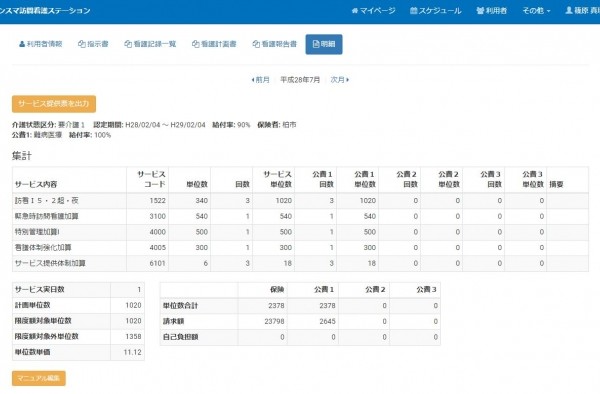Open スケジュール in the top navigation
Viewport: 600px width, 394px height.
tap(435, 11)
